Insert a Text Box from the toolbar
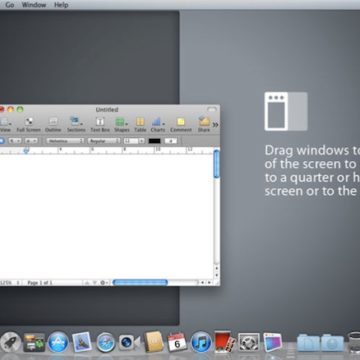Screen dimensions: 360x360 (100, 124)
